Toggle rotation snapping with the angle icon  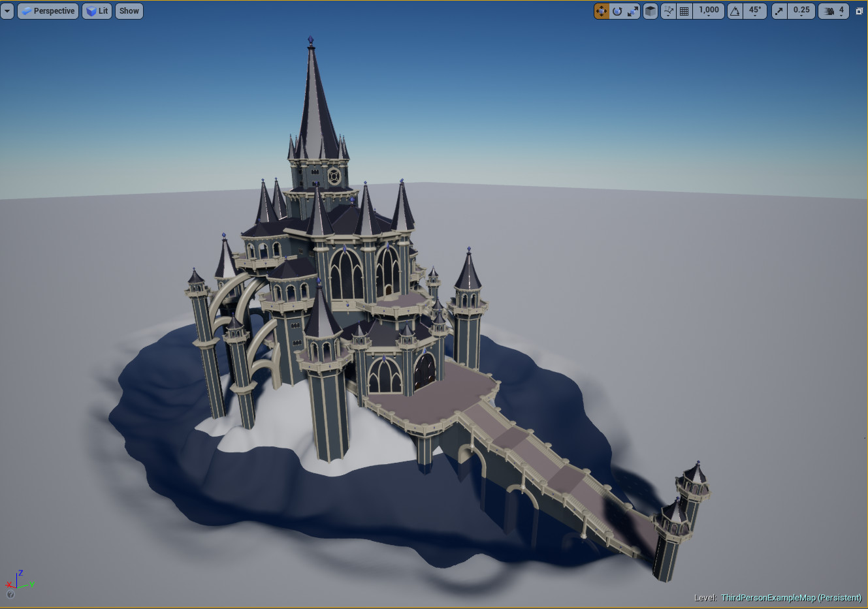tap(735, 10)
